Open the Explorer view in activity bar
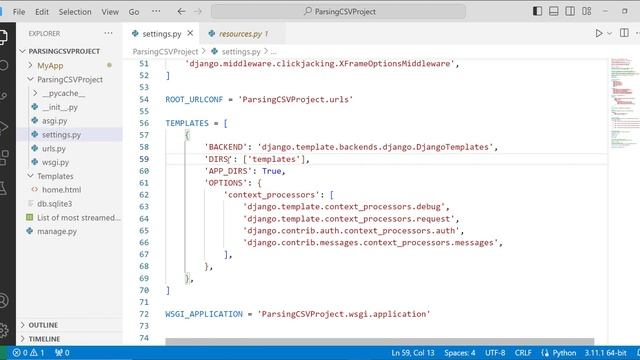640x360 pixels. pyautogui.click(x=3, y=37)
